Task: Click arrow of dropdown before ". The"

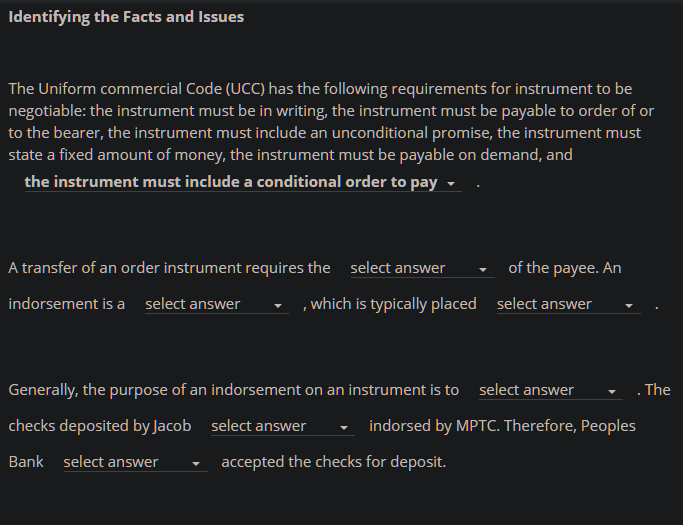Action: [x=612, y=392]
